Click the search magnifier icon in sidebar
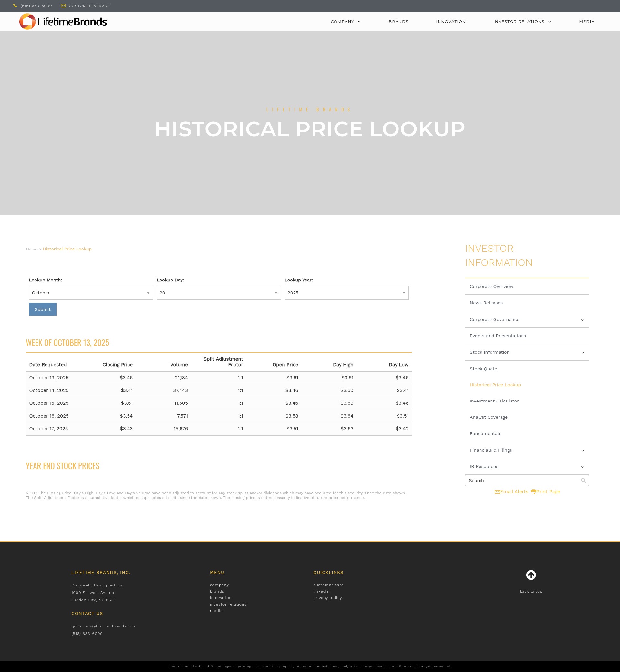620x672 pixels. pyautogui.click(x=583, y=481)
